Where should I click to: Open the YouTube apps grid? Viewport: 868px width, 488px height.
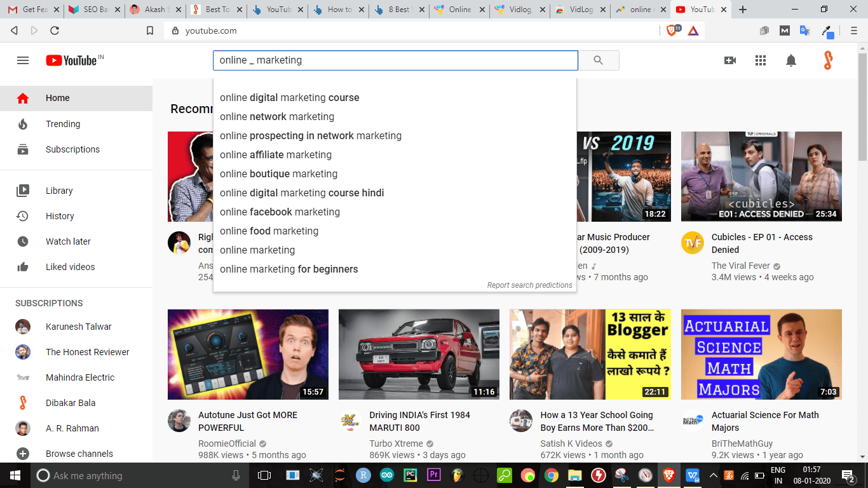point(761,60)
